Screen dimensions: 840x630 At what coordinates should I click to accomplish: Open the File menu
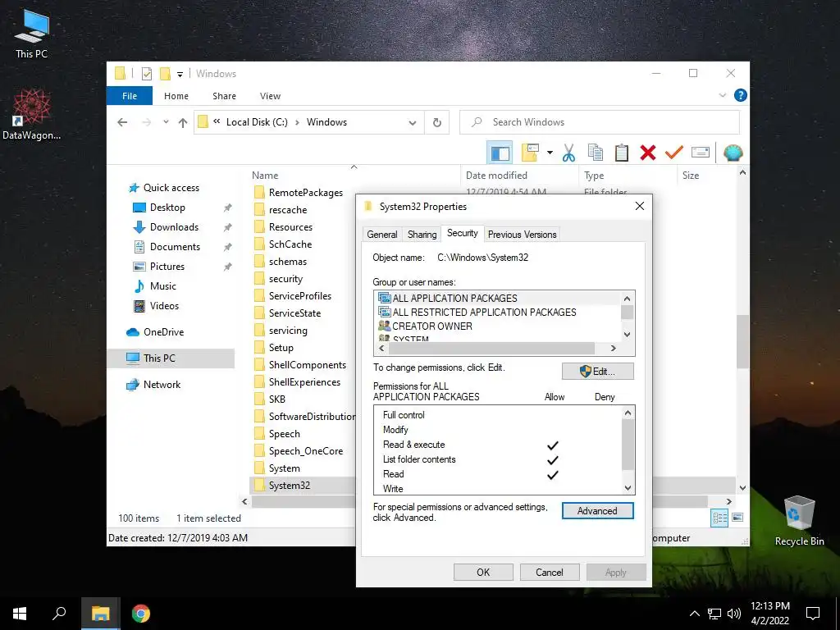(130, 96)
